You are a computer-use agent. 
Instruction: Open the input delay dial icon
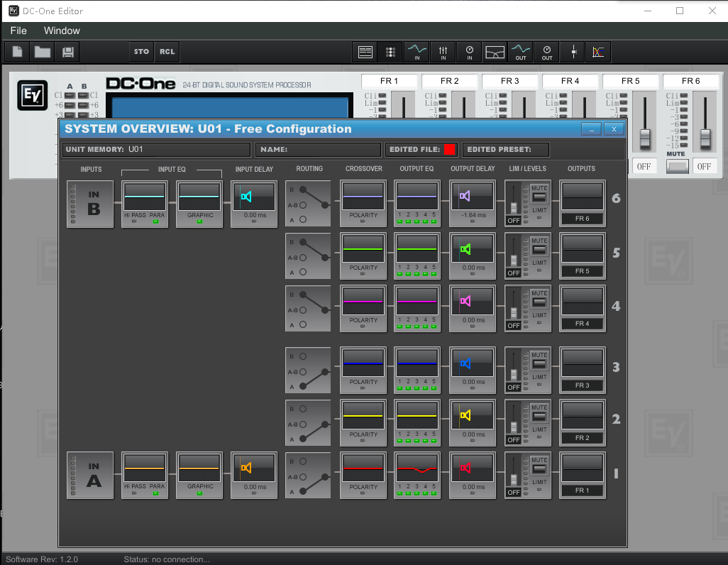click(x=470, y=52)
